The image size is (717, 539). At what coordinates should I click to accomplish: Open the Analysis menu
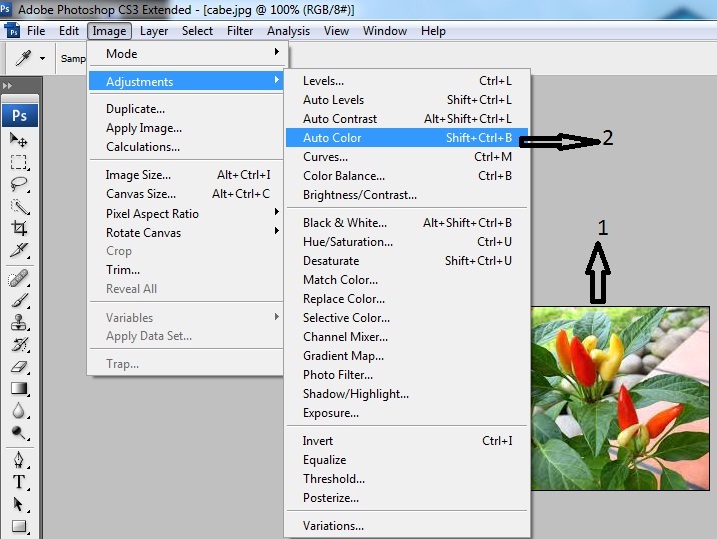pyautogui.click(x=289, y=31)
